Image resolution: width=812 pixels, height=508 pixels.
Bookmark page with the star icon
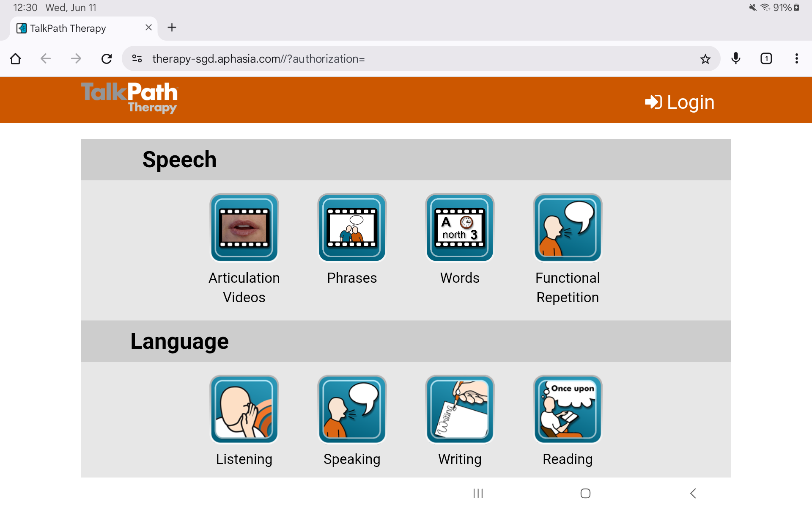click(x=705, y=59)
